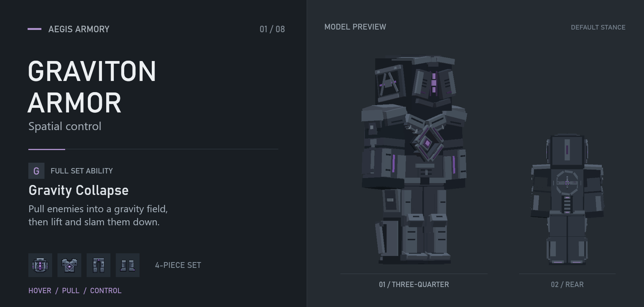Select the 01 / THREE-QUARTER view label
Image resolution: width=644 pixels, height=307 pixels.
tap(414, 284)
